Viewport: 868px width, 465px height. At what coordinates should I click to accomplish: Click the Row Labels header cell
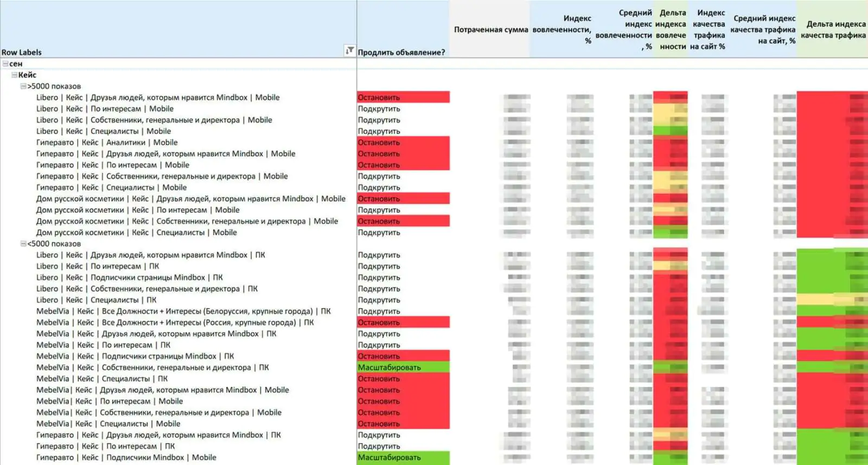(22, 52)
